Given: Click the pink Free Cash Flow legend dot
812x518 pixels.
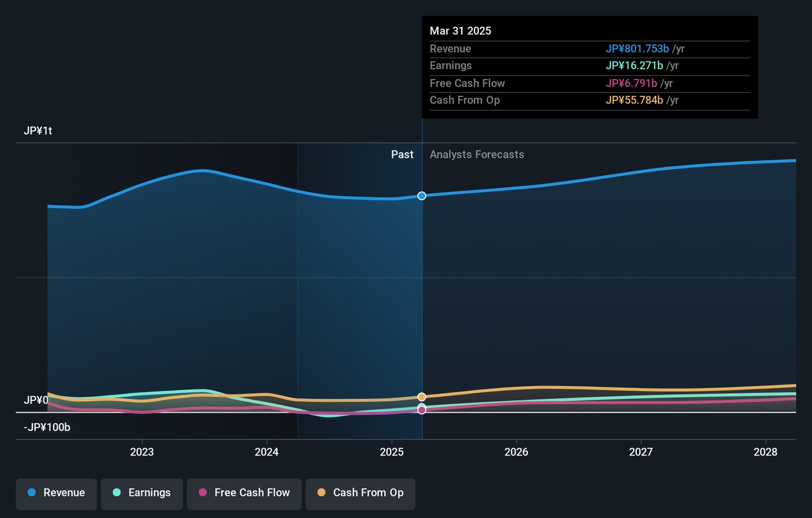Looking at the screenshot, I should click(x=203, y=493).
